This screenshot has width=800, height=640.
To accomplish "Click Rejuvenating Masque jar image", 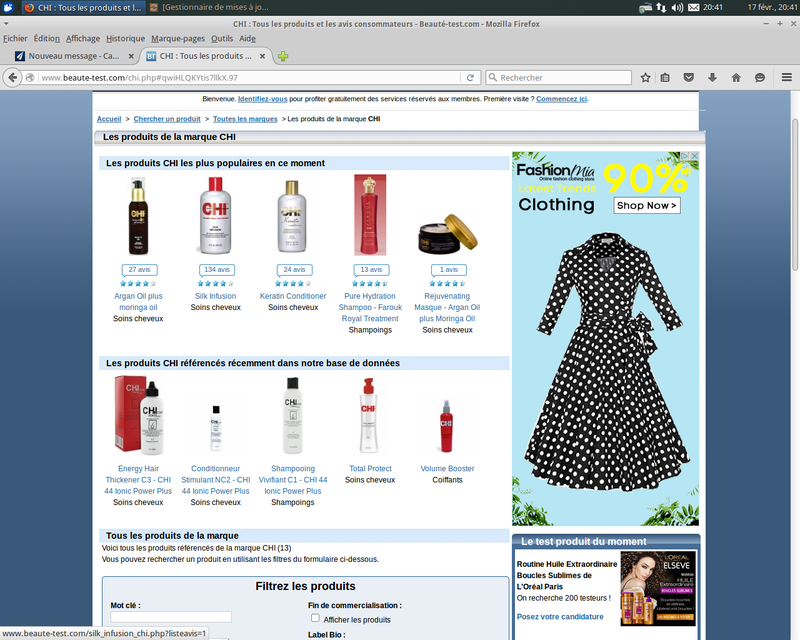I will click(x=447, y=234).
